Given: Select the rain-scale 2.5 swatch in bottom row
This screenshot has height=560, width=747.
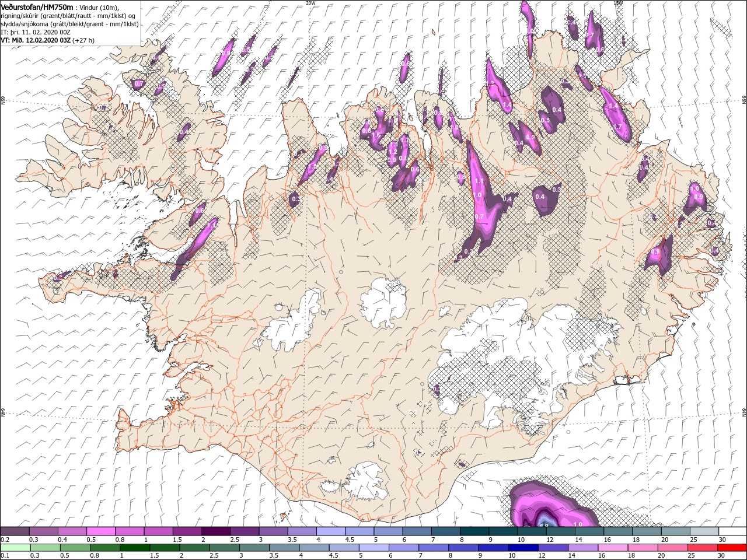Looking at the screenshot, I should coord(224,547).
